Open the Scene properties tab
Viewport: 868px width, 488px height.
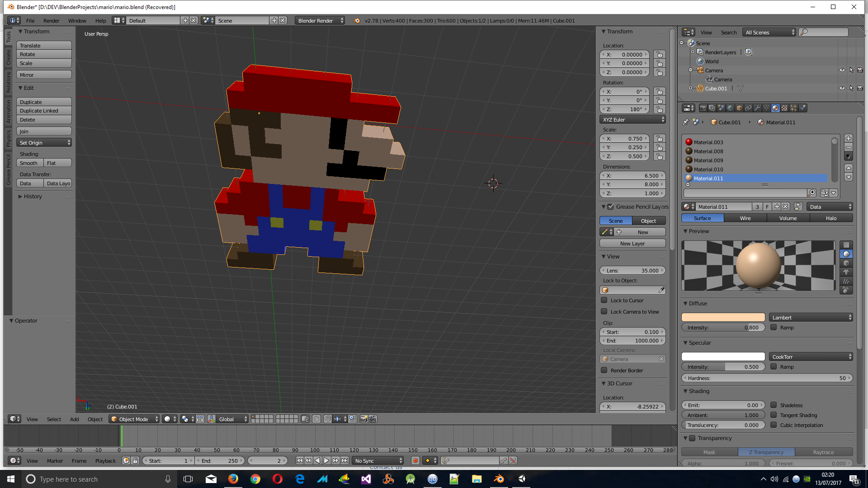(721, 108)
